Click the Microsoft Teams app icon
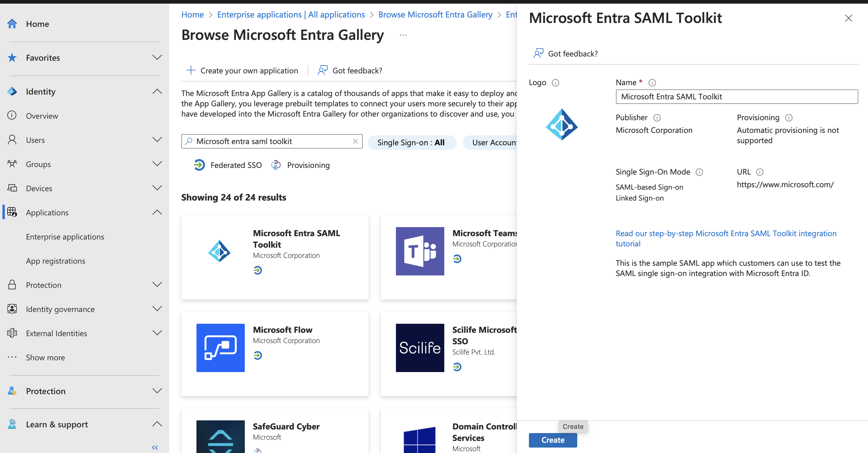 click(x=420, y=251)
